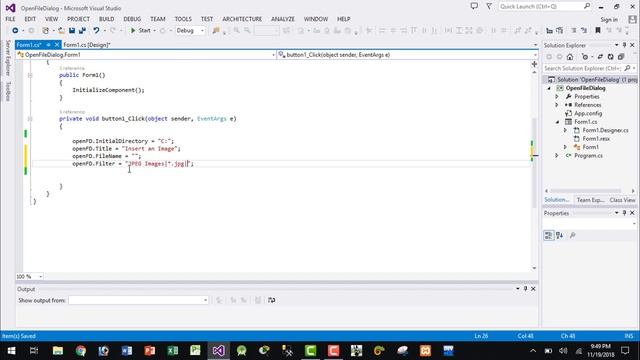The width and height of the screenshot is (640, 360).
Task: Save the current file with Save icon
Action: point(72,31)
